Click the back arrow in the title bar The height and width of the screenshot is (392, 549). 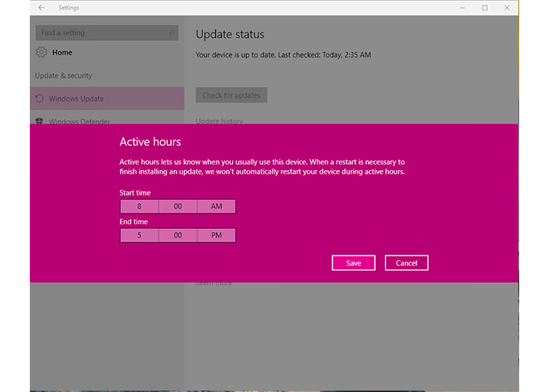[x=41, y=8]
